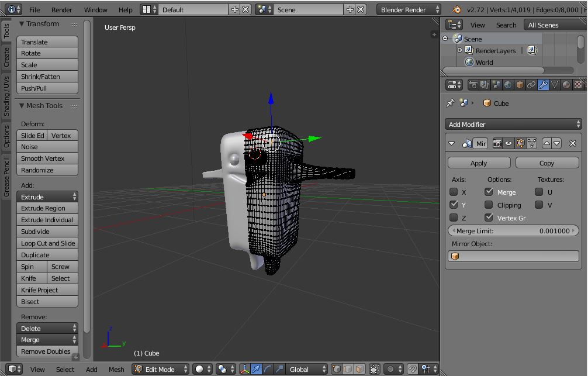Uncheck the Merge option
Screen dimensions: 588x376
[x=489, y=192]
